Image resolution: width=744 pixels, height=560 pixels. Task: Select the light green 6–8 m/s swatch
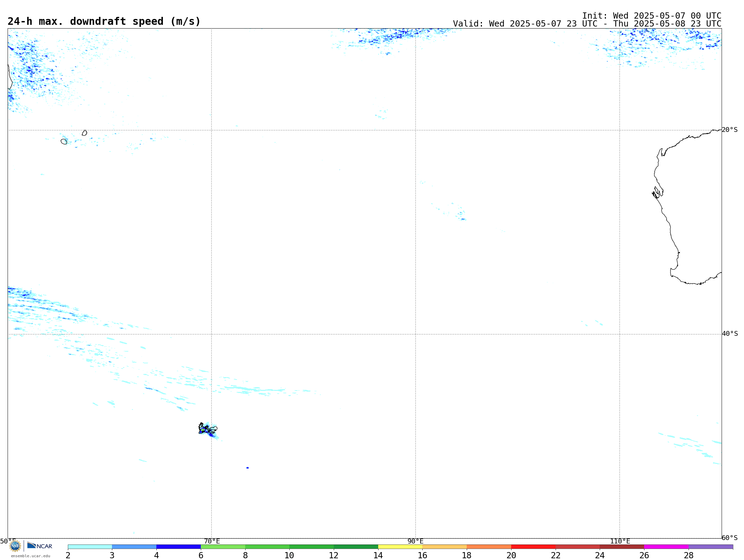point(223,547)
